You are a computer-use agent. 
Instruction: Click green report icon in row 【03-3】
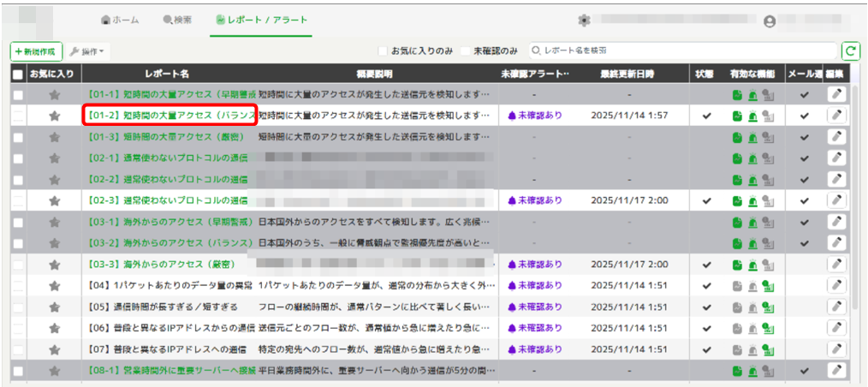coord(737,265)
